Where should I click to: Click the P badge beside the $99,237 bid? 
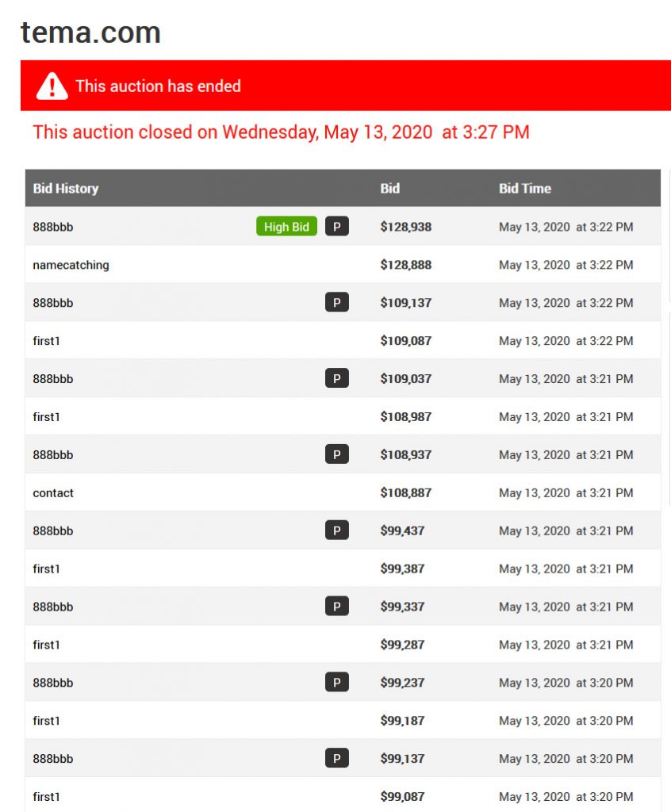click(337, 682)
